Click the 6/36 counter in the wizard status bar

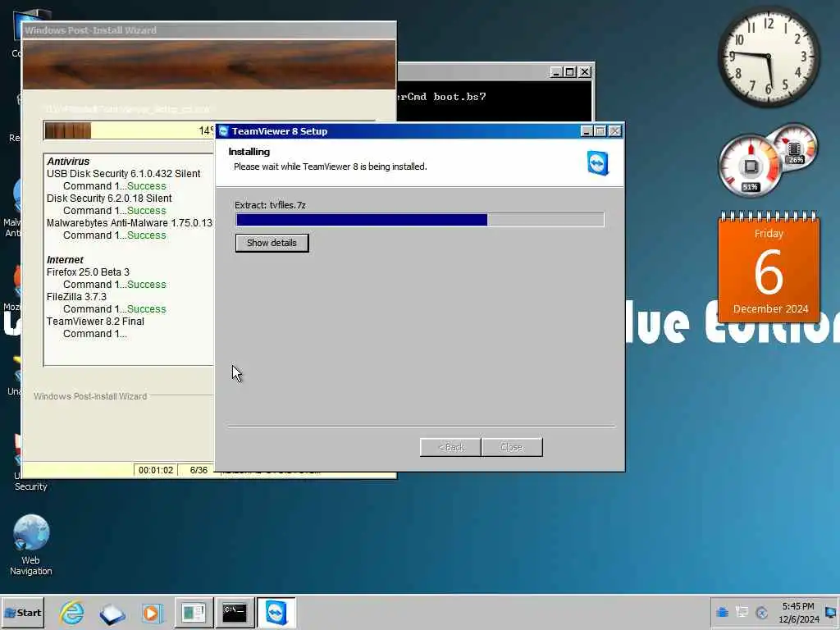pos(199,470)
